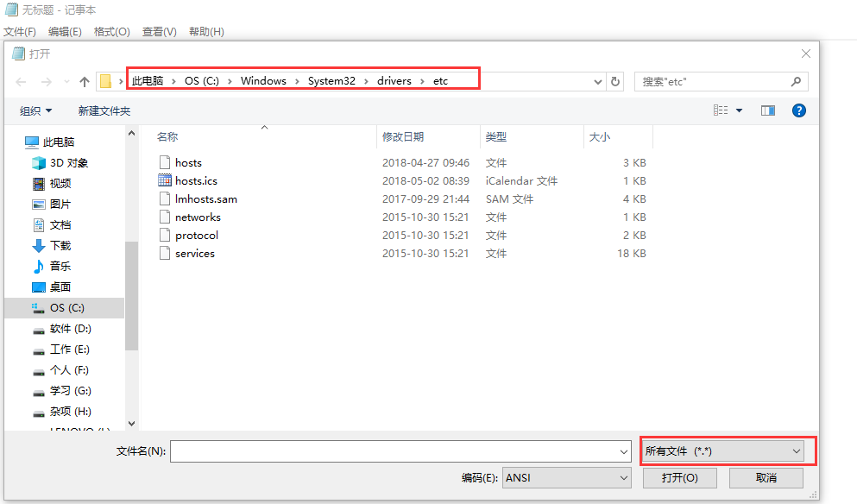Create a new folder (新建文件夹)
This screenshot has height=504, width=857.
coord(104,111)
